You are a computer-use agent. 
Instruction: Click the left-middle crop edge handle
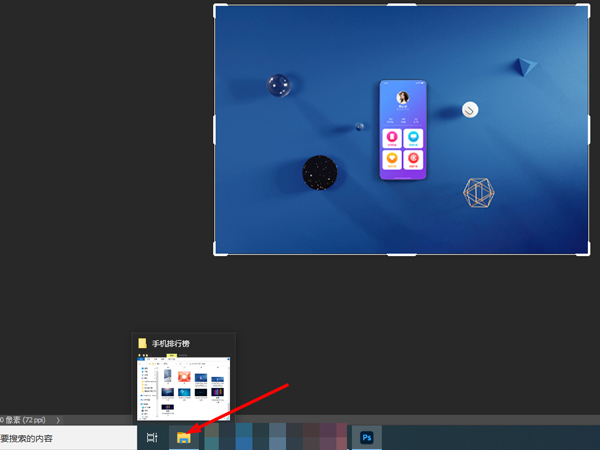[x=215, y=130]
